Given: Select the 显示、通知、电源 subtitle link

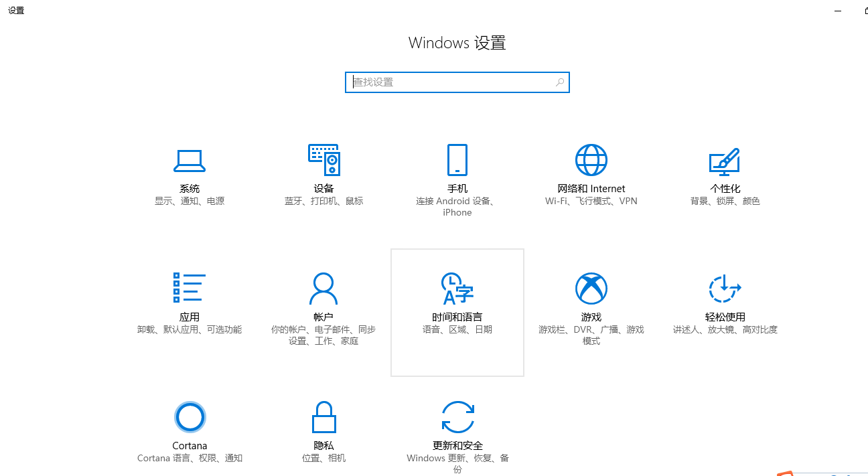Looking at the screenshot, I should click(x=190, y=200).
